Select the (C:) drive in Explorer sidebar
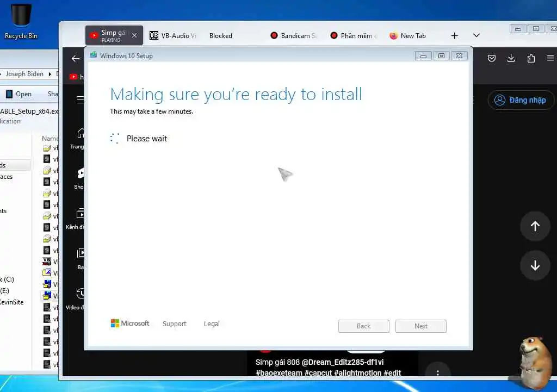The image size is (557, 392). [x=7, y=279]
